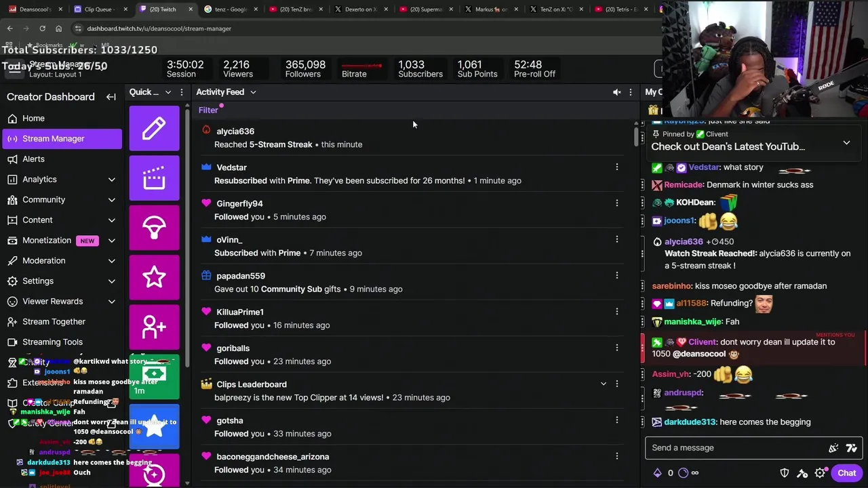
Task: Open more options for papadan559 gift row
Action: pyautogui.click(x=616, y=275)
